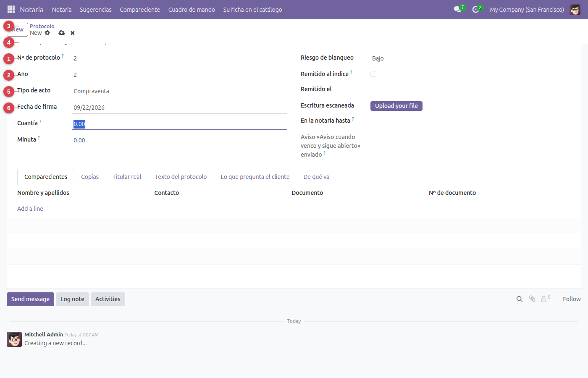Show help tooltip for Cuantía
Viewport: 588px width, 378px height.
click(40, 121)
